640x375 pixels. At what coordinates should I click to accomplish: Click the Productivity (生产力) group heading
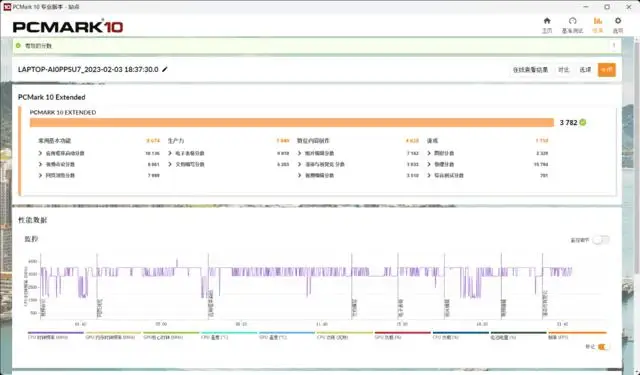(176, 141)
